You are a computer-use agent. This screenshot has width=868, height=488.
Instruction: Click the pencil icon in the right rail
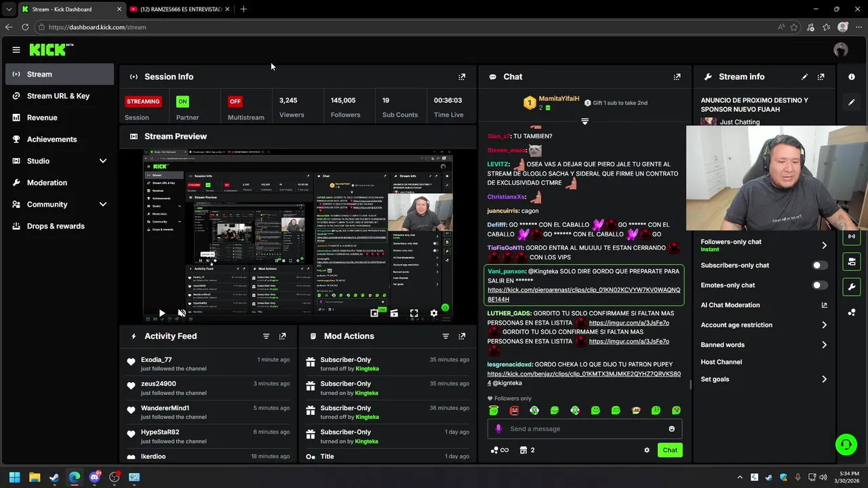pos(852,102)
